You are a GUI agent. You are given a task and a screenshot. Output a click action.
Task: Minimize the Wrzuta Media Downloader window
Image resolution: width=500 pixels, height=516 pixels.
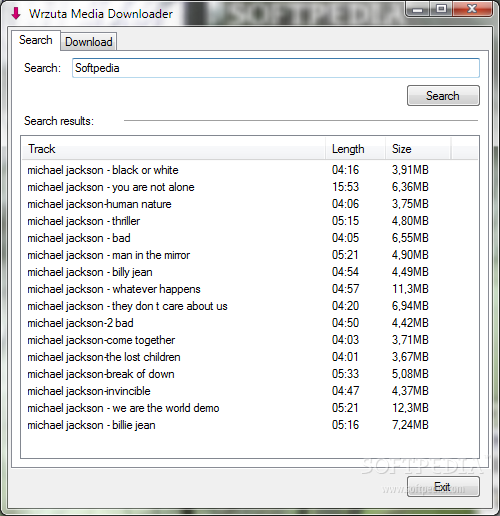click(417, 9)
